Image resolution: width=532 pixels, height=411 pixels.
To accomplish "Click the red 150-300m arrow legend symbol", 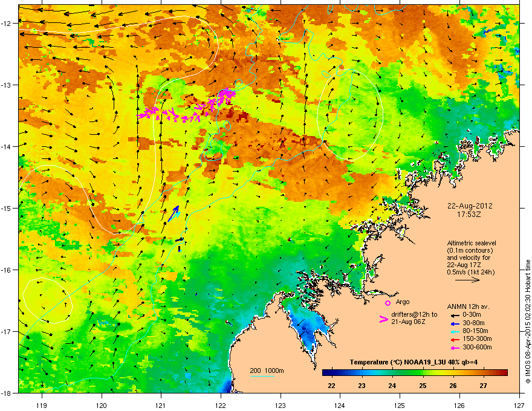I will click(455, 340).
